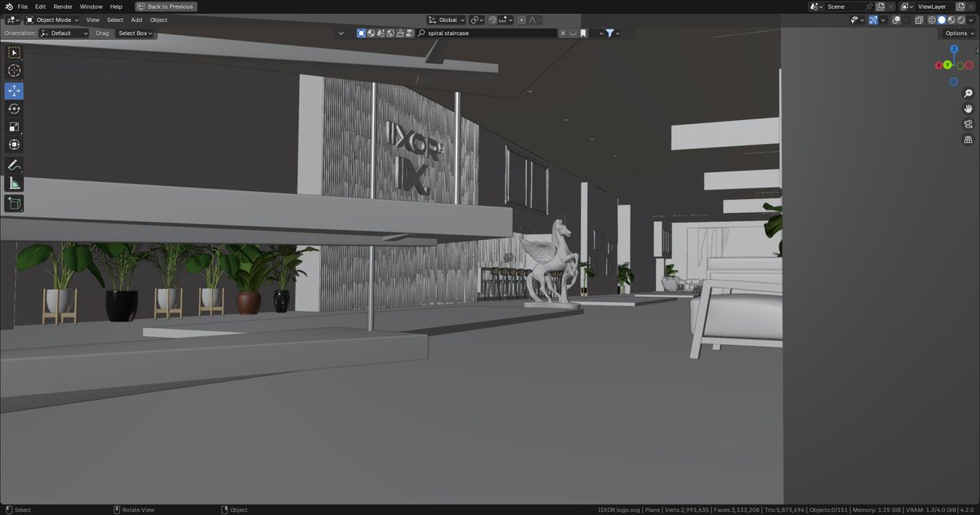This screenshot has width=980, height=515.
Task: Pick the Annotate tool
Action: [14, 165]
